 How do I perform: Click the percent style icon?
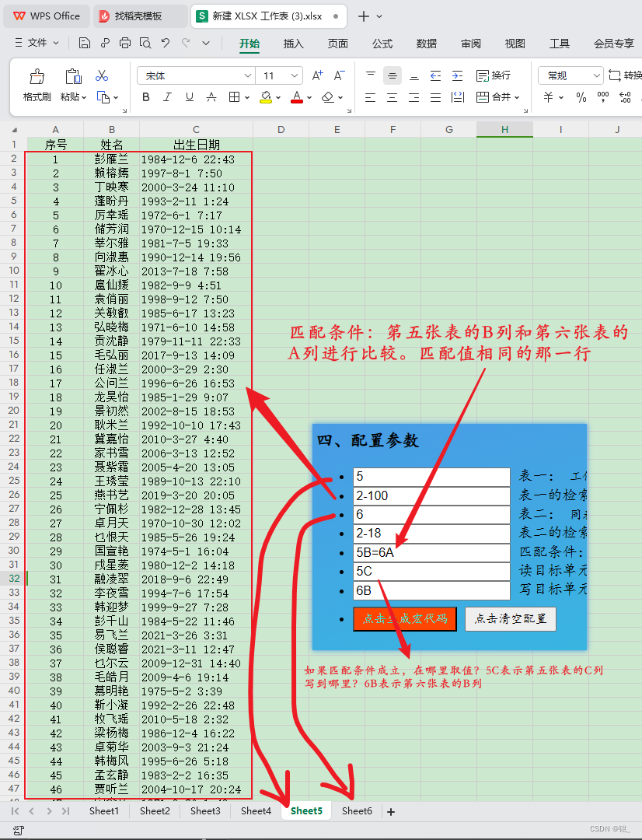click(x=581, y=97)
